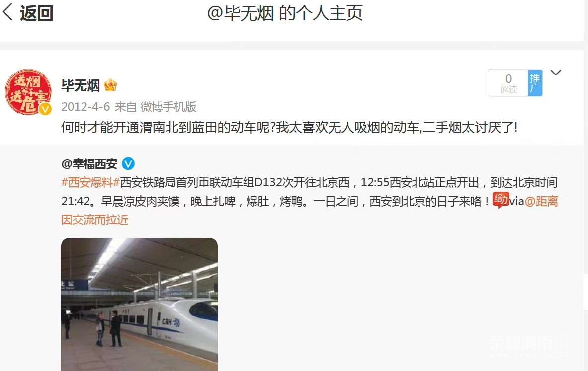Go back using the 返回 arrow
Viewport: 588px width, 371px height.
tap(8, 12)
